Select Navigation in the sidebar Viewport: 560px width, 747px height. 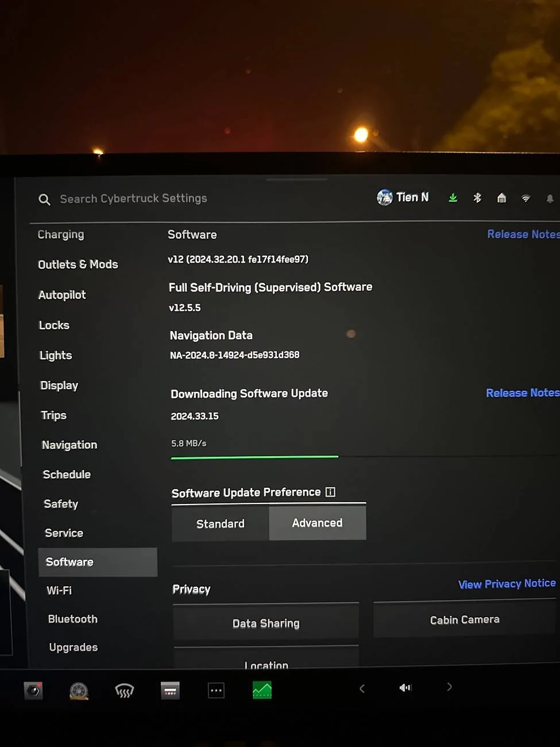click(69, 445)
